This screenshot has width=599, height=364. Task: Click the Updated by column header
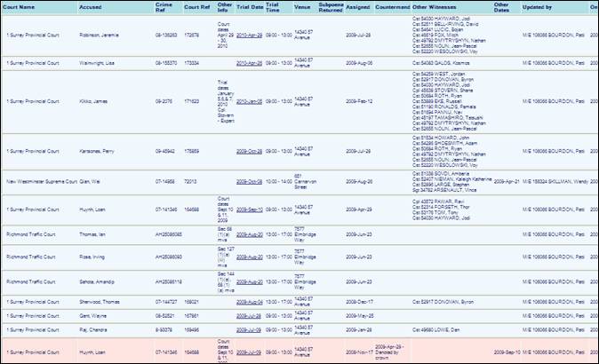click(x=538, y=6)
